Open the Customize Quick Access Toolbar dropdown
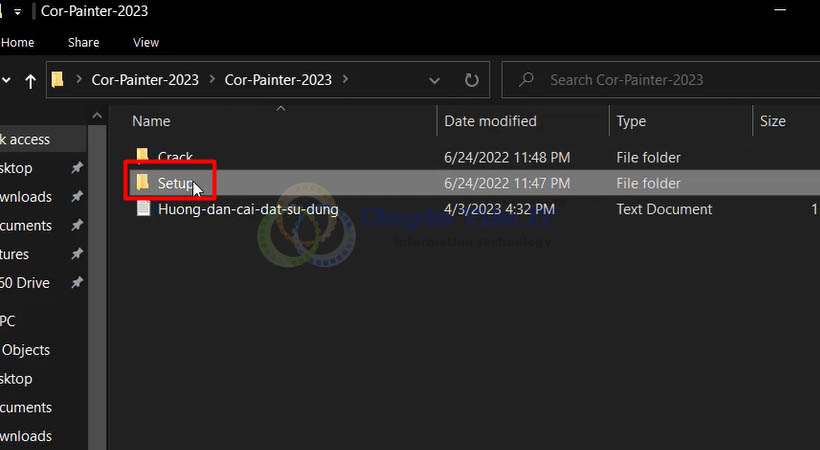The height and width of the screenshot is (450, 820). pyautogui.click(x=18, y=12)
